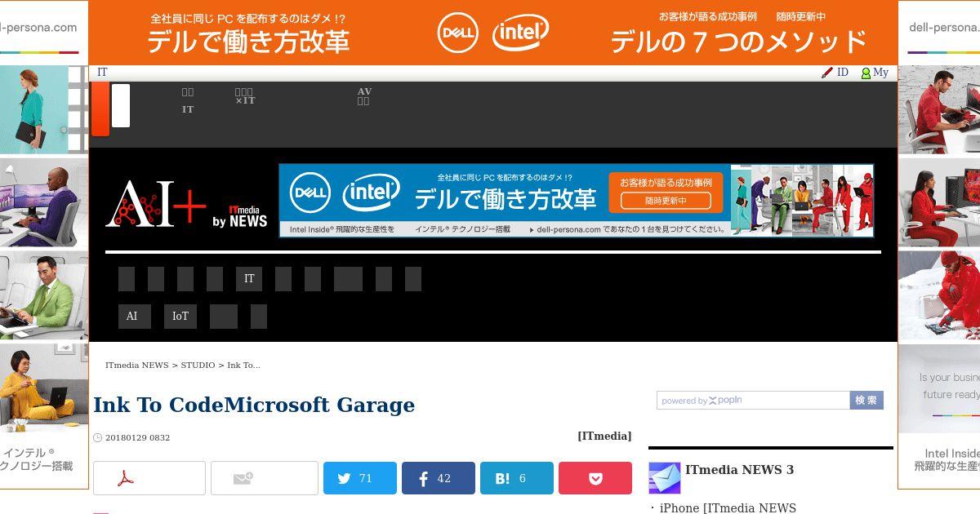This screenshot has height=514, width=980.
Task: Select the AI tab in the category menu
Action: click(135, 317)
